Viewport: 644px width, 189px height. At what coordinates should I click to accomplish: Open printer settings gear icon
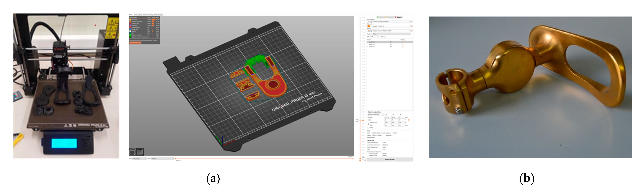[x=412, y=31]
